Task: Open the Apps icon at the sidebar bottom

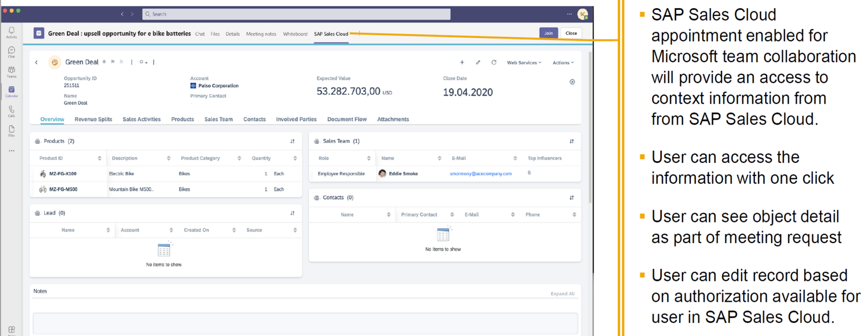Action: [x=12, y=330]
